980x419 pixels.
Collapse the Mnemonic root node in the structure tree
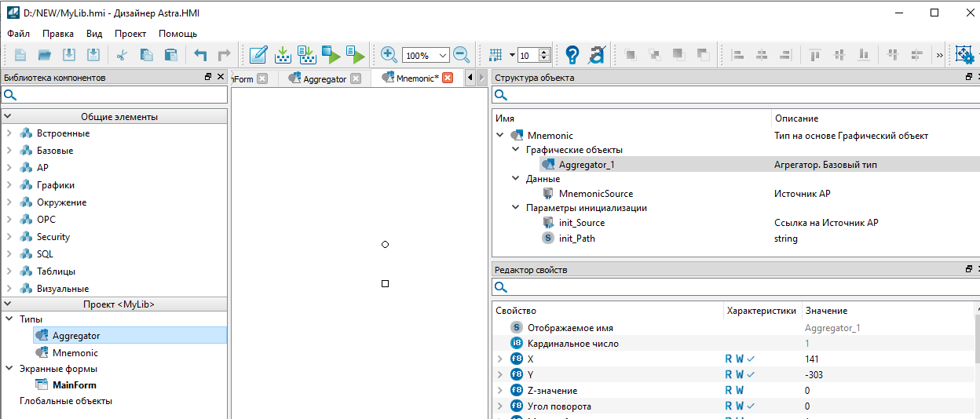point(500,136)
